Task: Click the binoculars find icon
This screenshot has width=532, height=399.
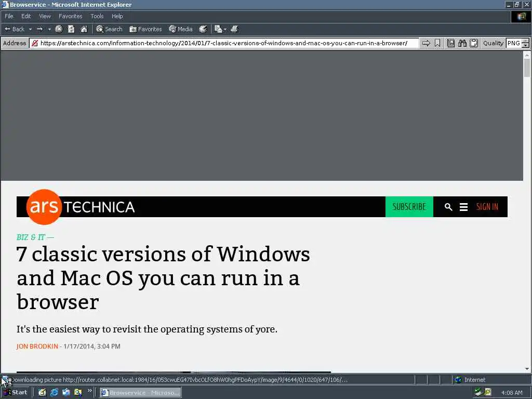Action: pos(462,43)
